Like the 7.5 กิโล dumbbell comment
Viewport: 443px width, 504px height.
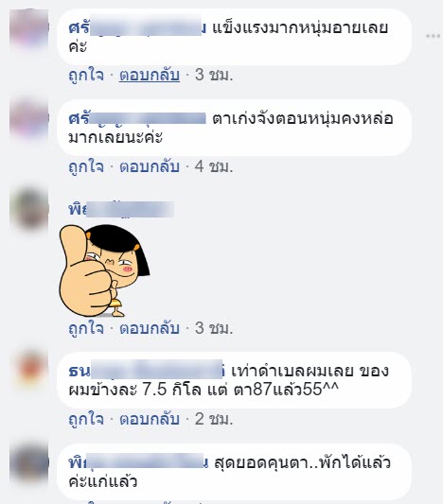pyautogui.click(x=86, y=419)
